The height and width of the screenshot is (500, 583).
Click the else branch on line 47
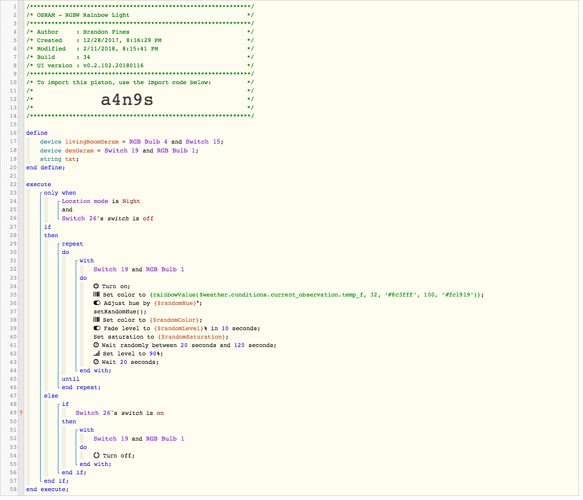coord(51,396)
